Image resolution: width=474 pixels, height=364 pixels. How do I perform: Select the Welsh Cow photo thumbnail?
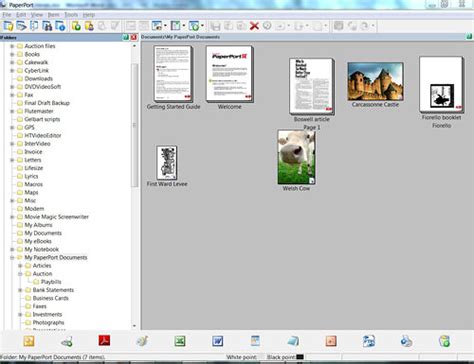click(x=296, y=157)
